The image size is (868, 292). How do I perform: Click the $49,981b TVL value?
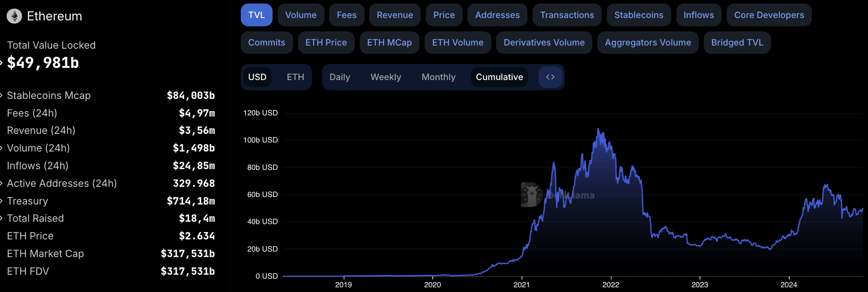43,63
